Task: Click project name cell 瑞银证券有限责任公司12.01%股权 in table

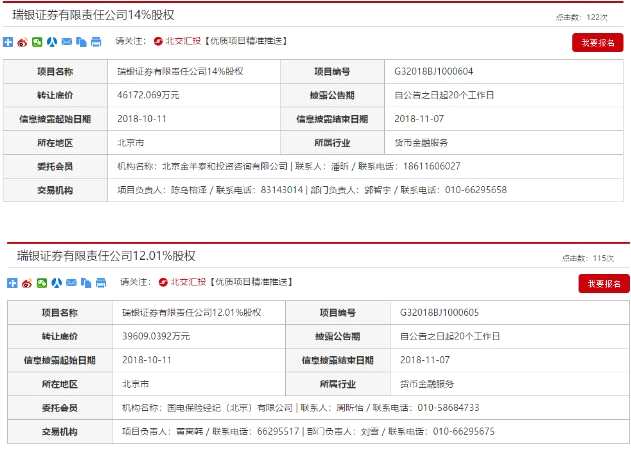Action: tap(192, 313)
